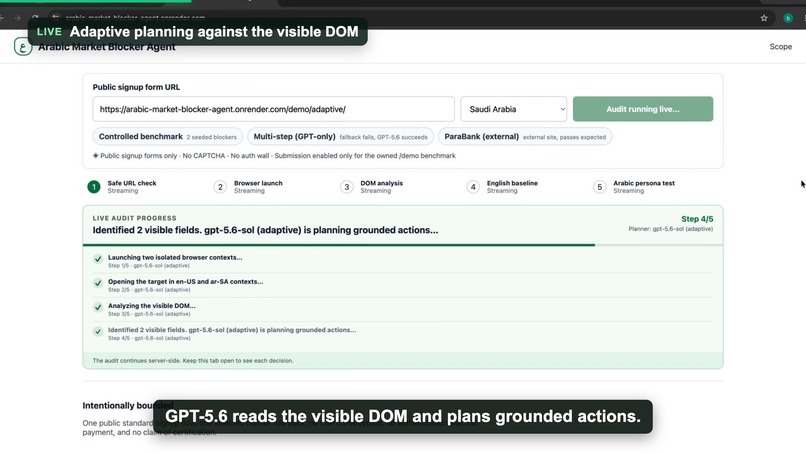Click check icon beside Opening the target row

[x=98, y=283]
